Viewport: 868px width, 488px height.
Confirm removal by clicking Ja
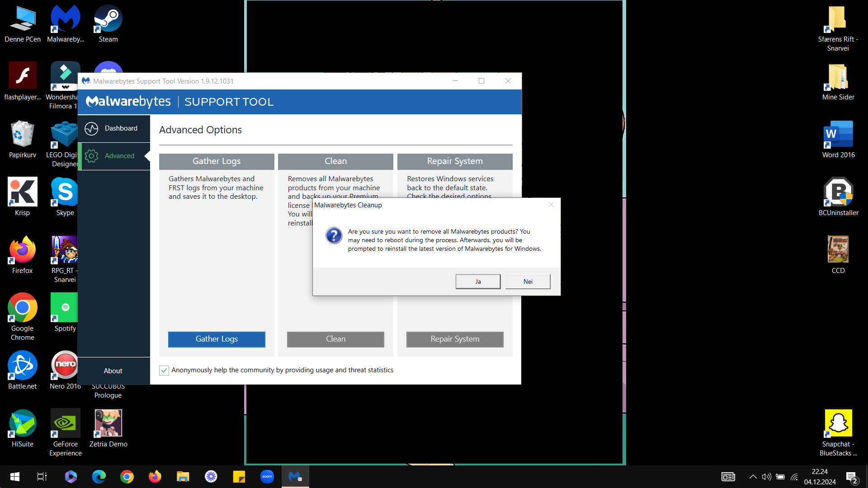tap(478, 282)
